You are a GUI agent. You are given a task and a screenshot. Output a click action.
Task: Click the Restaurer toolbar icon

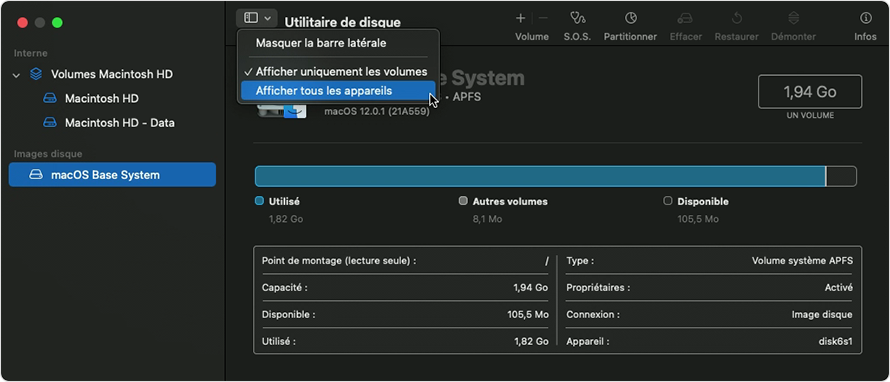coord(737,18)
